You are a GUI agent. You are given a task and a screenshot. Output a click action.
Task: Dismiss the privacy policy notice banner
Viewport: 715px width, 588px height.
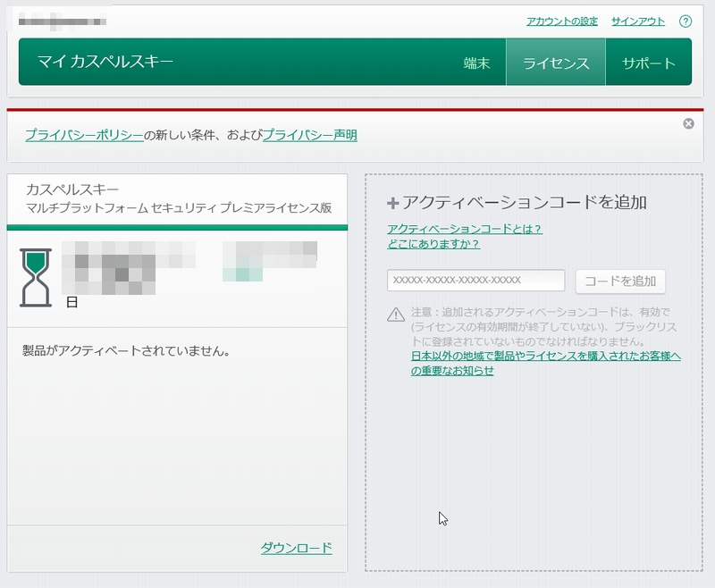point(688,123)
